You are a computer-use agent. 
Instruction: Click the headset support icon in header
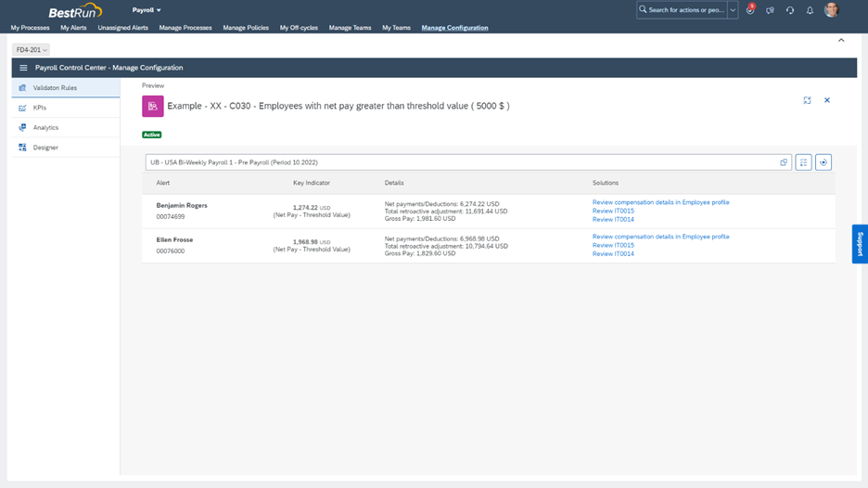[x=790, y=10]
